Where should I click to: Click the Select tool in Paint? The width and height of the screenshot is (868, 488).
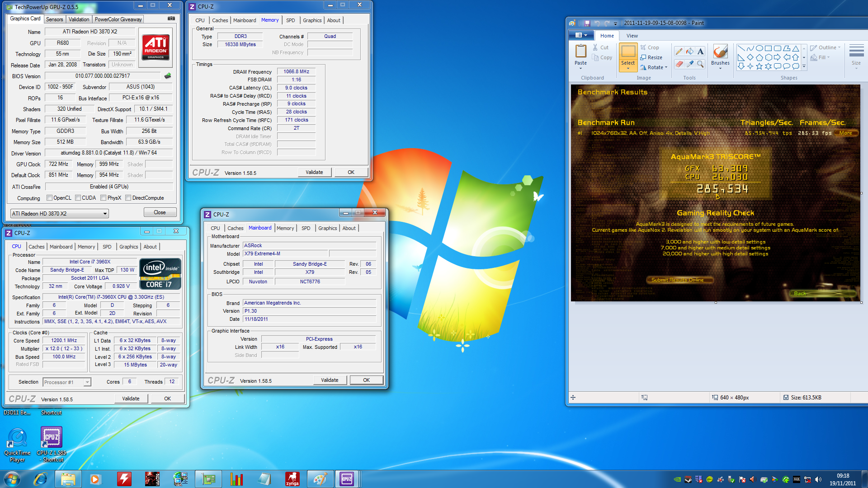(x=628, y=56)
